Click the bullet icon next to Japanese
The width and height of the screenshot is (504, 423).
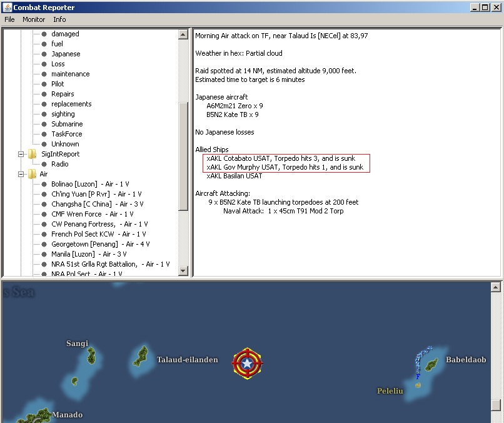coord(44,54)
